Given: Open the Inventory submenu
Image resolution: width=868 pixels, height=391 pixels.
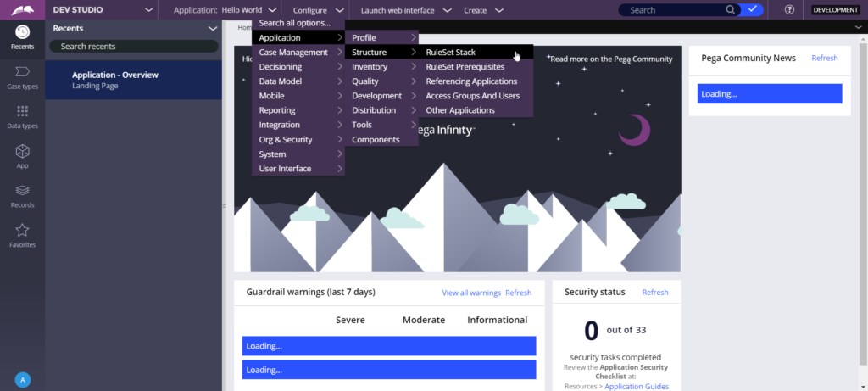Looking at the screenshot, I should (381, 66).
